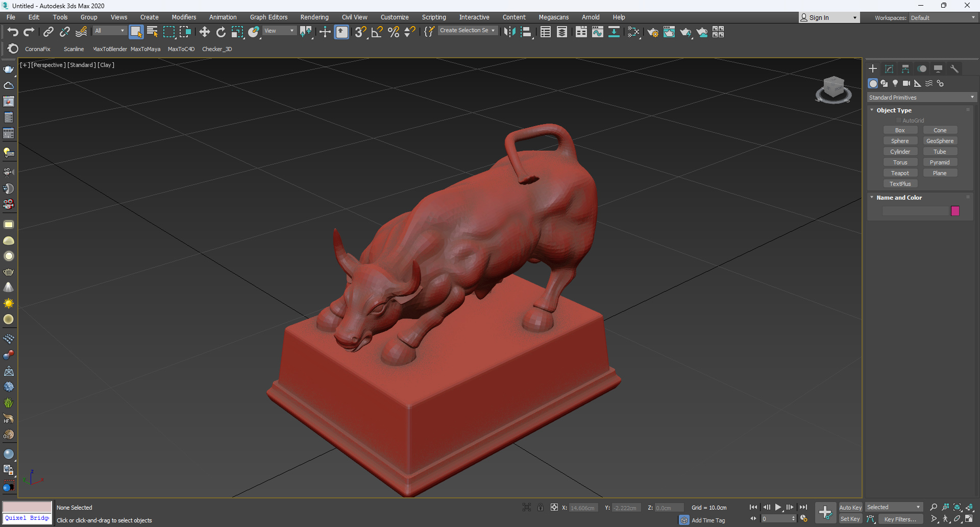Screen dimensions: 980x527
Task: Activate the Select Object tool
Action: tap(136, 32)
